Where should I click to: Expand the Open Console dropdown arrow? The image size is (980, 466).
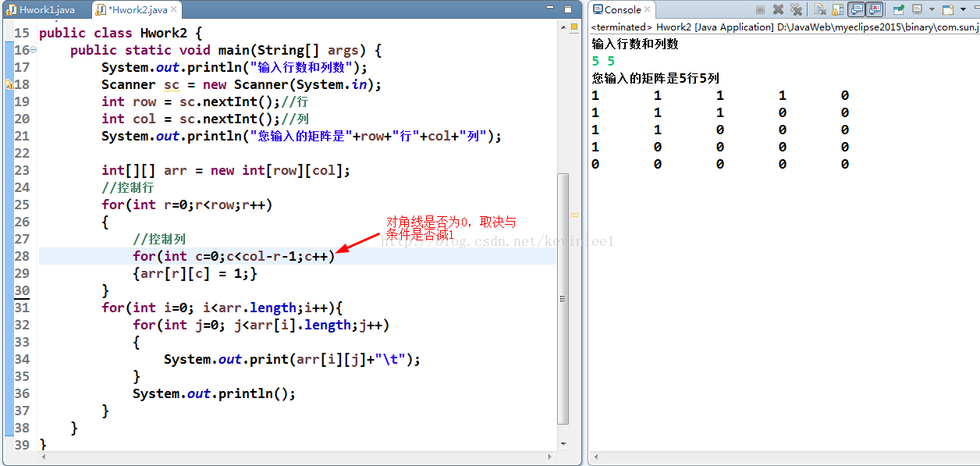coord(963,9)
